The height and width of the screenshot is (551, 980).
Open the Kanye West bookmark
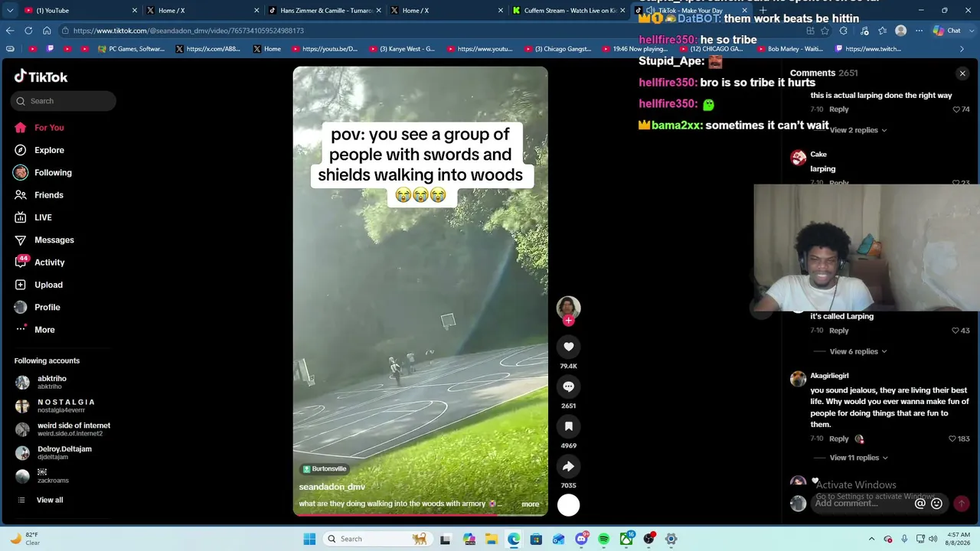pos(401,49)
